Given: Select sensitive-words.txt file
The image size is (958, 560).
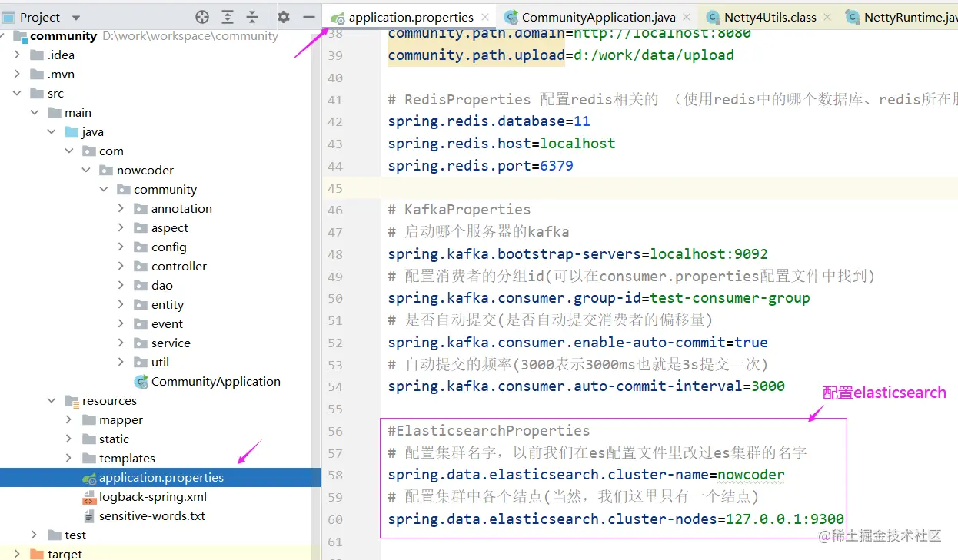Looking at the screenshot, I should click(x=151, y=516).
